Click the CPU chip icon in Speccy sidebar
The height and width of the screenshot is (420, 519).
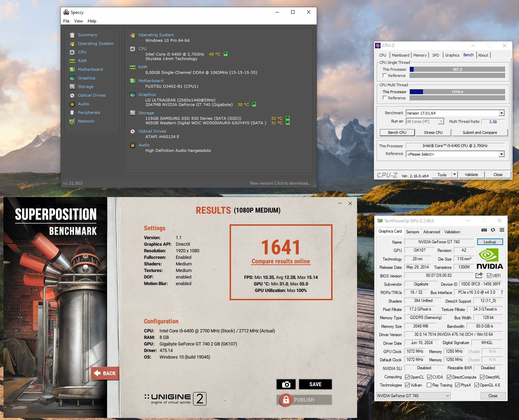[x=72, y=52]
